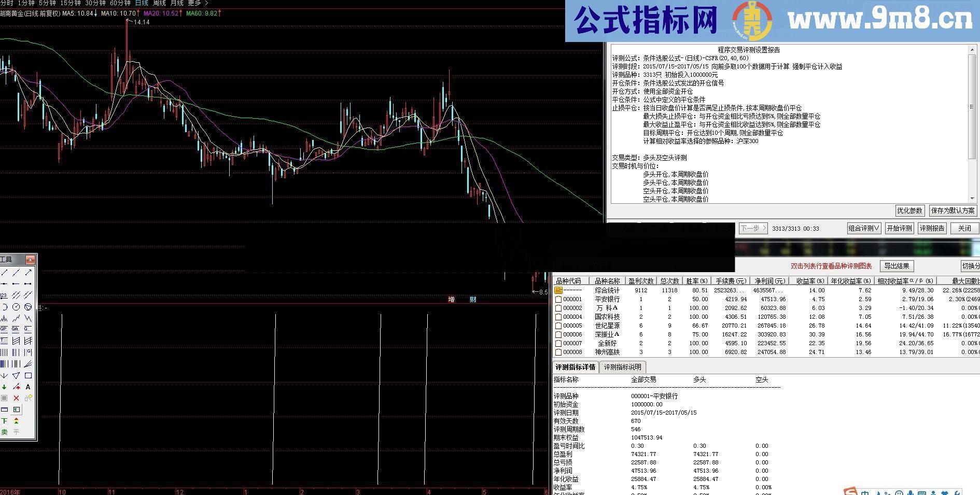Image resolution: width=980 pixels, height=495 pixels.
Task: Sort by 品种代码 column header
Action: click(x=571, y=281)
